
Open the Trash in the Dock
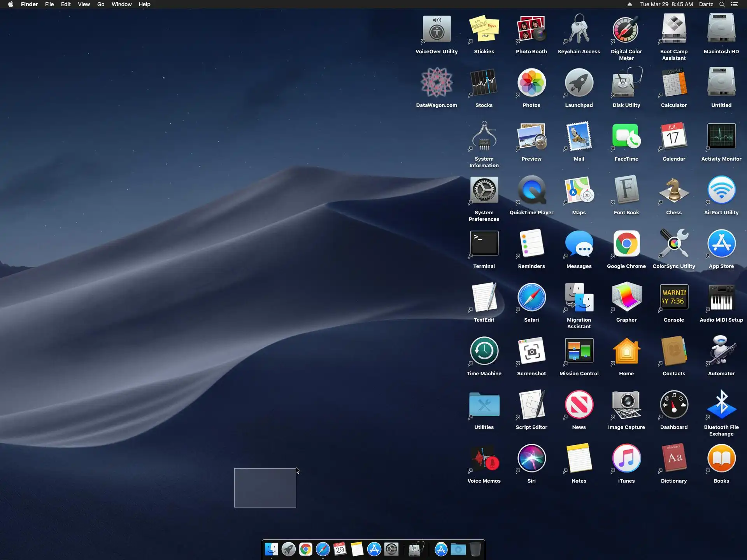click(475, 549)
